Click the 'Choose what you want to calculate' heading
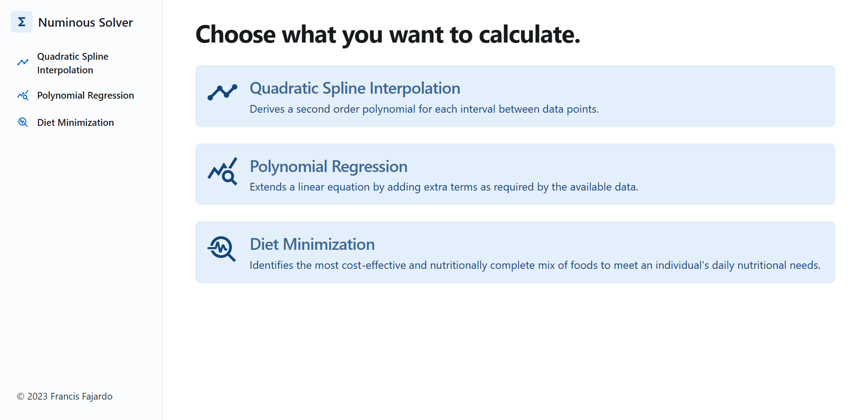This screenshot has height=420, width=868. point(387,34)
